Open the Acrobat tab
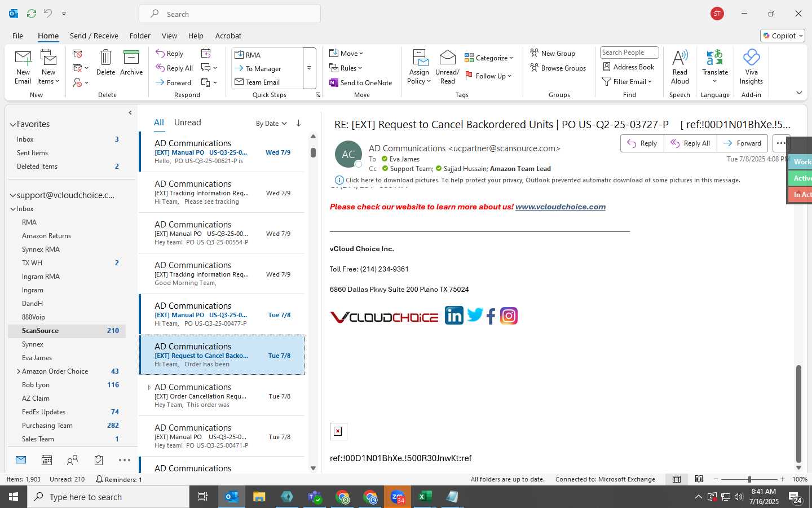Screen dimensions: 812x508 point(228,36)
